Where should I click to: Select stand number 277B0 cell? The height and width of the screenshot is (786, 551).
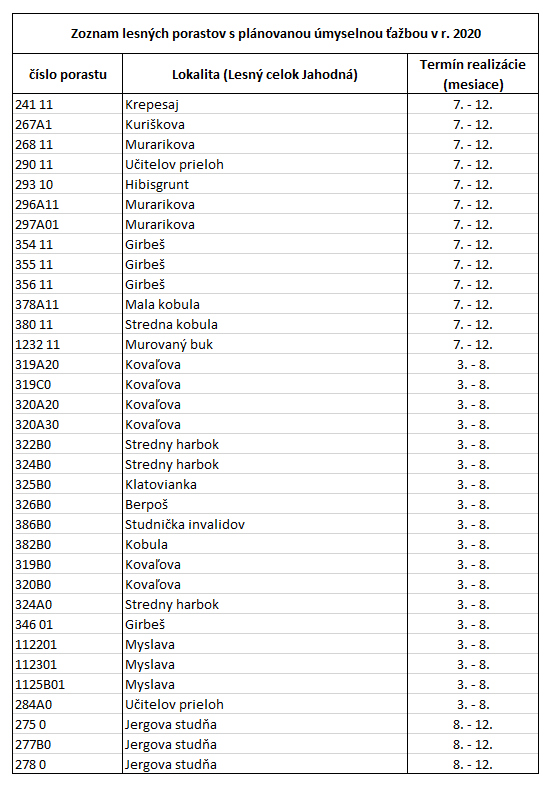tap(68, 744)
